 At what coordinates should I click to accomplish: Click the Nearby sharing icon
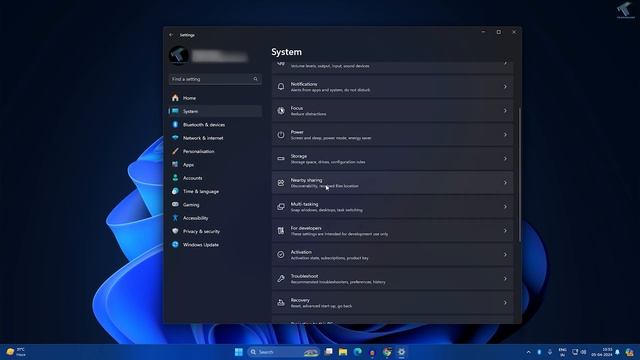click(281, 183)
